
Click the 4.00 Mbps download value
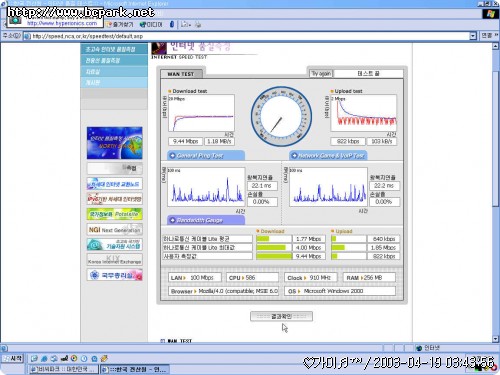click(x=308, y=248)
